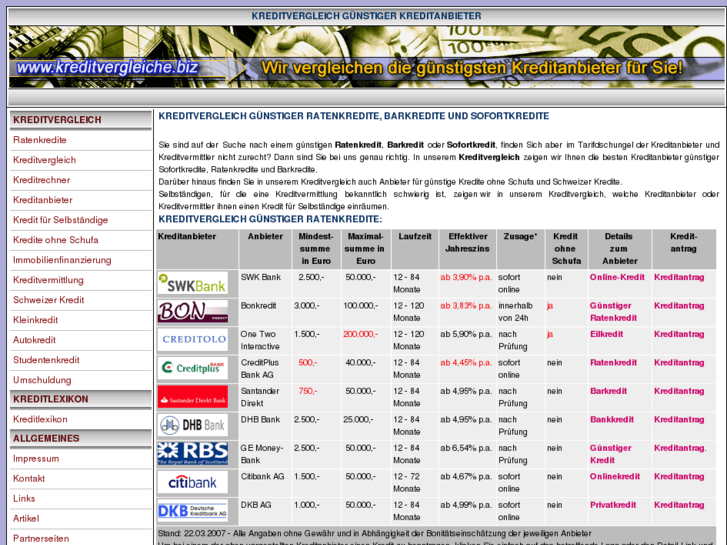
Task: Click the citibank logo
Action: click(x=192, y=482)
